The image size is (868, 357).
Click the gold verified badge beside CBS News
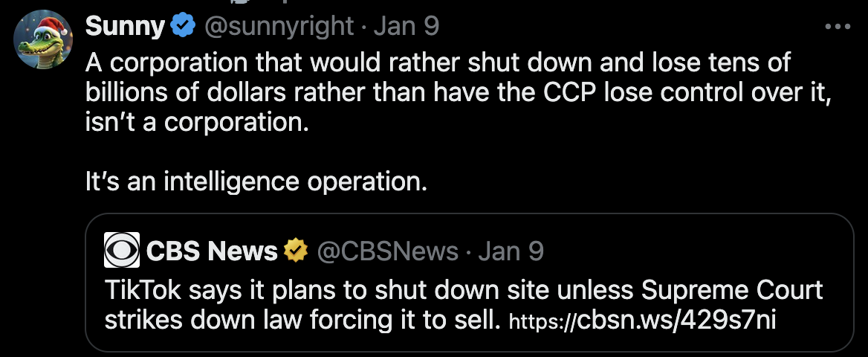[x=297, y=251]
